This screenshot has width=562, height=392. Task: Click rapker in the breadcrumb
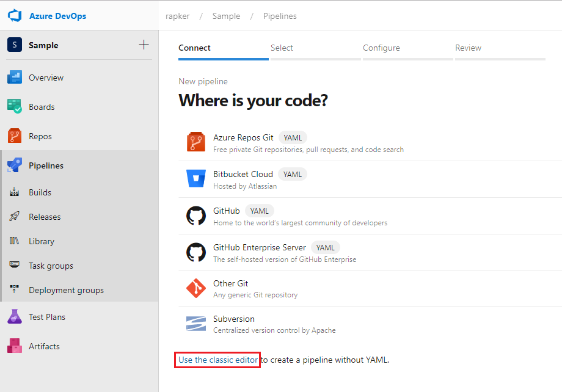coord(177,16)
